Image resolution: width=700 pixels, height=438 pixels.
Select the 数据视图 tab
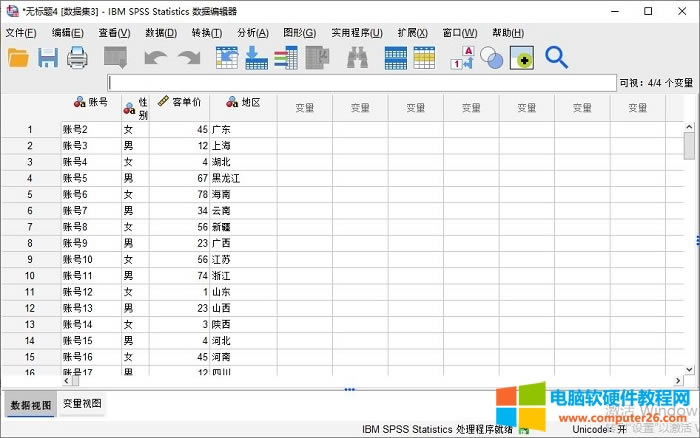point(30,404)
